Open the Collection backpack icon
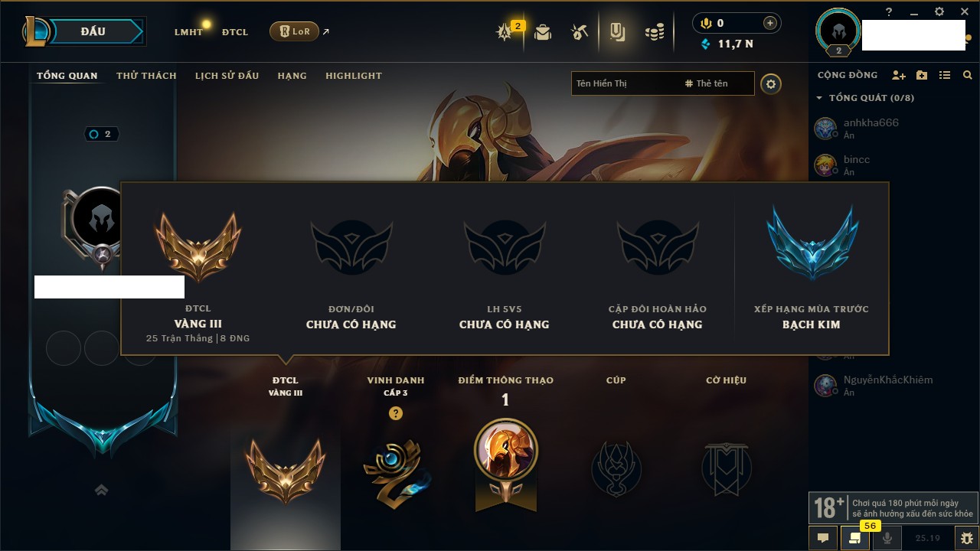Screen dimensions: 980x551 point(543,31)
